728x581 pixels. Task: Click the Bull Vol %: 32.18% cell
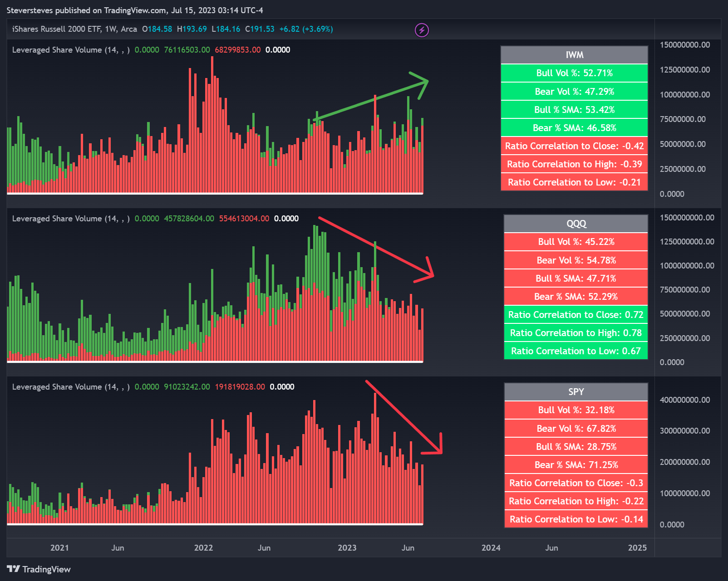pyautogui.click(x=576, y=410)
